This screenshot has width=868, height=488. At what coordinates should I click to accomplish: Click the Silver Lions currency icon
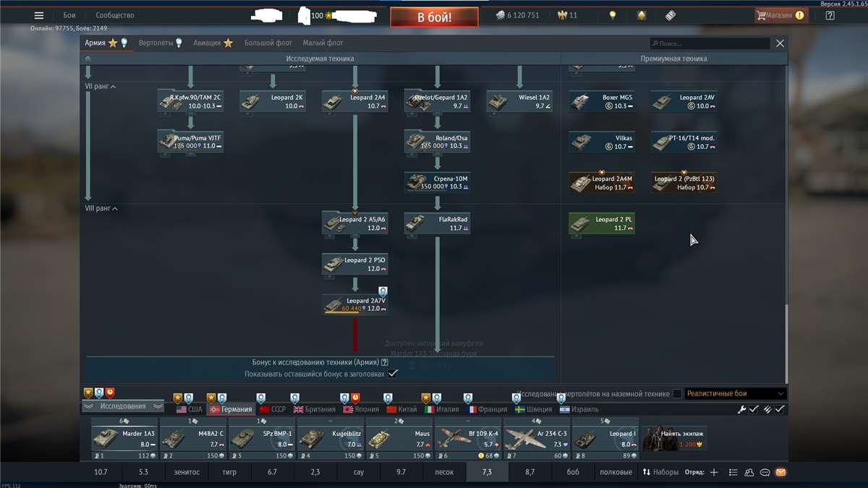pyautogui.click(x=500, y=15)
